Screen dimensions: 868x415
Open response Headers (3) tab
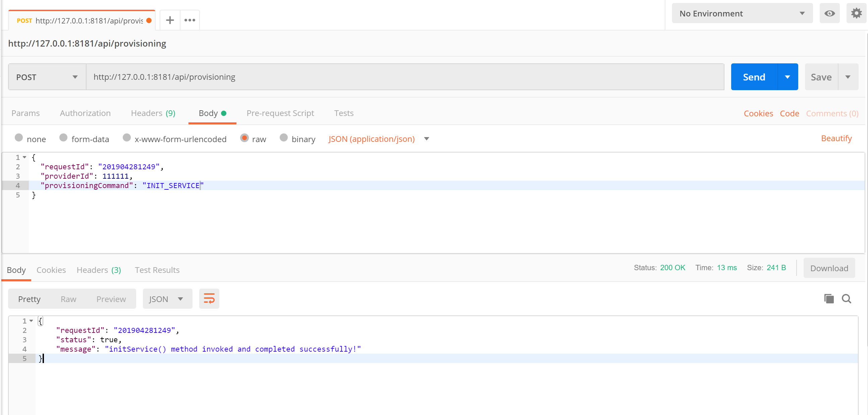tap(99, 270)
